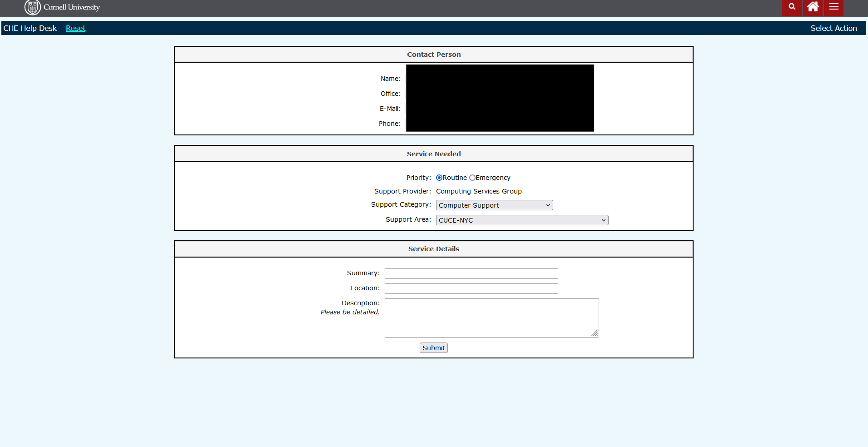Open the hamburger menu icon
Image resolution: width=868 pixels, height=447 pixels.
[x=833, y=7]
